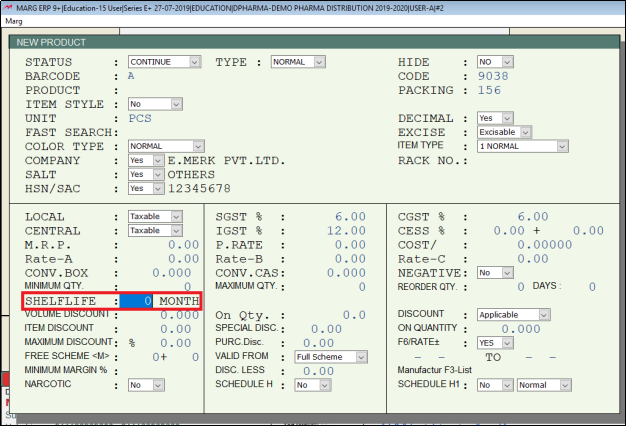Click the salt value OTHERS
Viewport: 626px width, 426px height.
pos(191,174)
